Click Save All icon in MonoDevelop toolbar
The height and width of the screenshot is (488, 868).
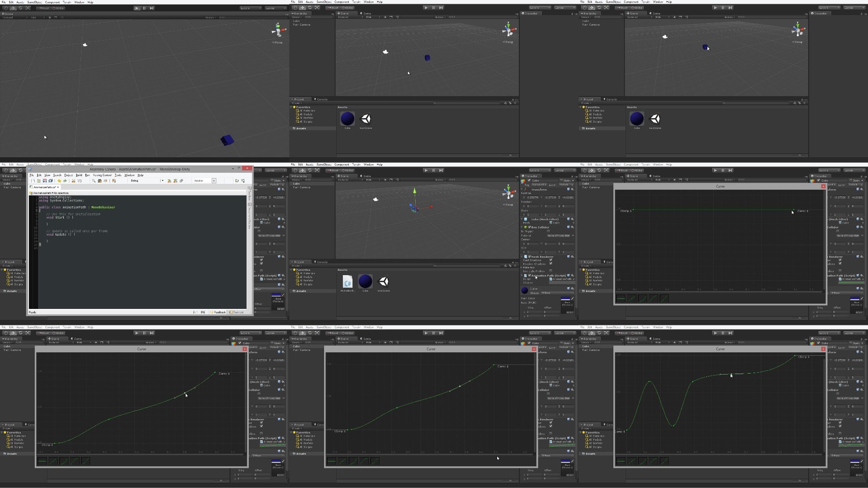[x=51, y=181]
